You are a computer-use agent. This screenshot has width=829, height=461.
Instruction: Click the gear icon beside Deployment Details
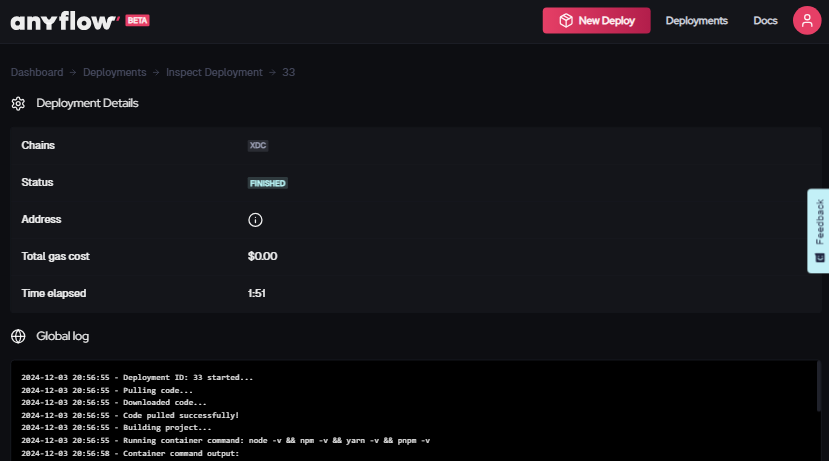[18, 103]
